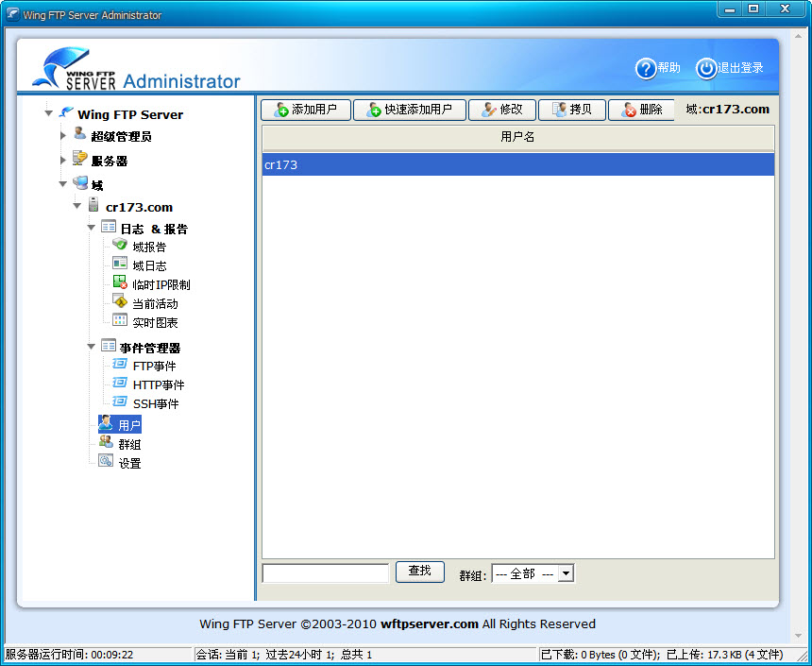Select FTP事件 in the tree
The image size is (812, 666).
154,367
